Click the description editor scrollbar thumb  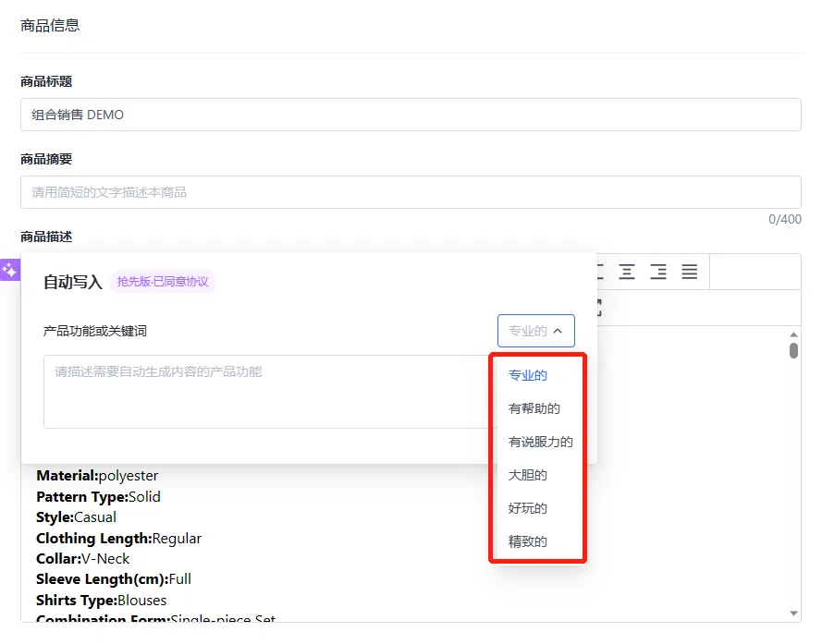click(793, 350)
